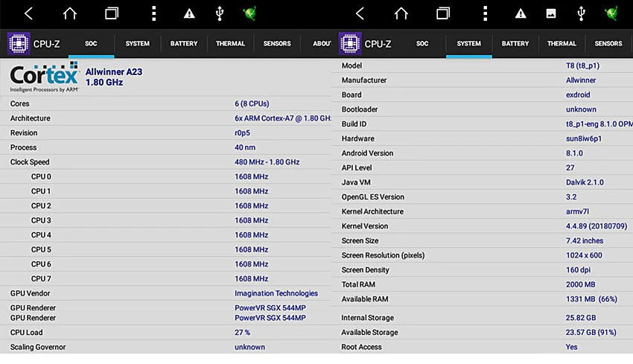The height and width of the screenshot is (364, 633).
Task: Tap the USB icon in right screenshot status bar
Action: pyautogui.click(x=581, y=13)
